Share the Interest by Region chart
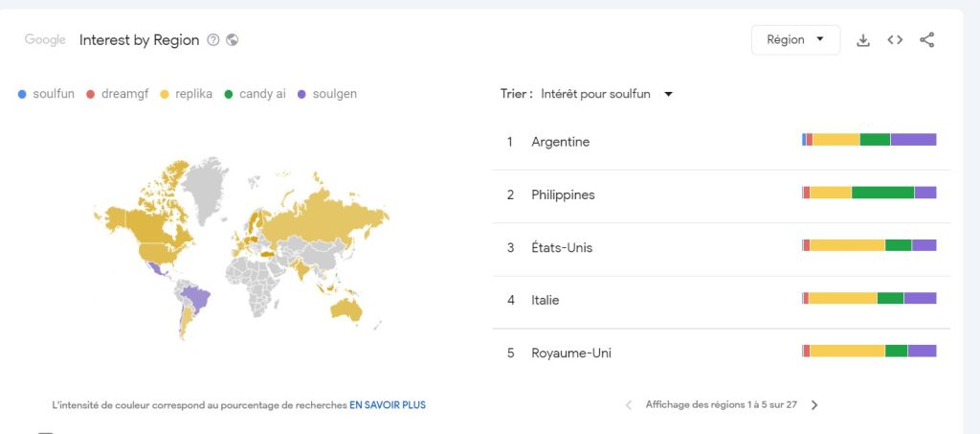 coord(926,40)
